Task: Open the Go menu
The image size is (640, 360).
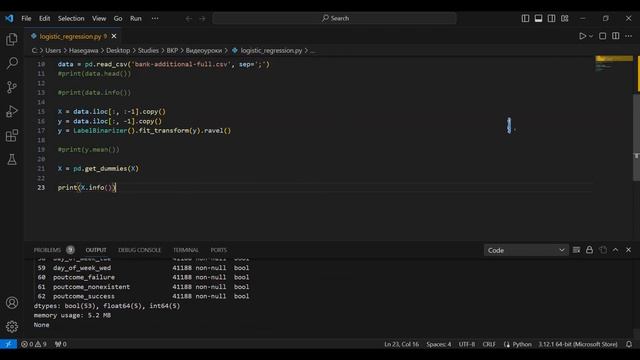Action: coord(118,18)
